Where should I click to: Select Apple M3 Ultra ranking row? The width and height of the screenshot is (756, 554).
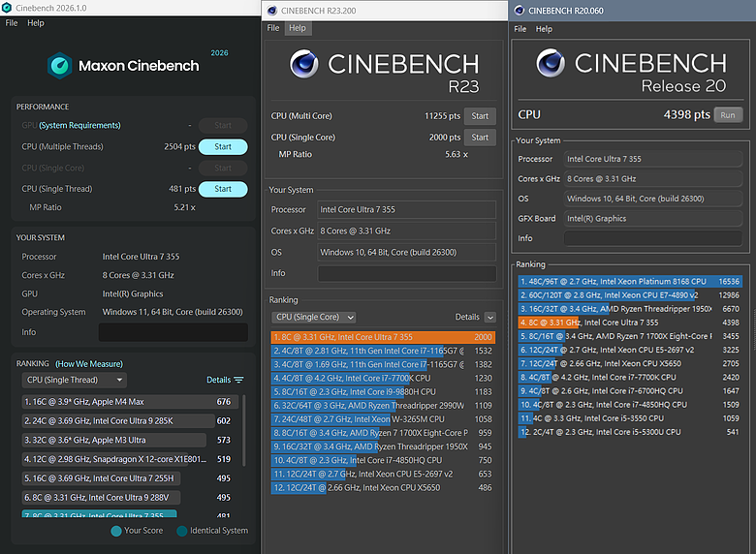pos(128,440)
